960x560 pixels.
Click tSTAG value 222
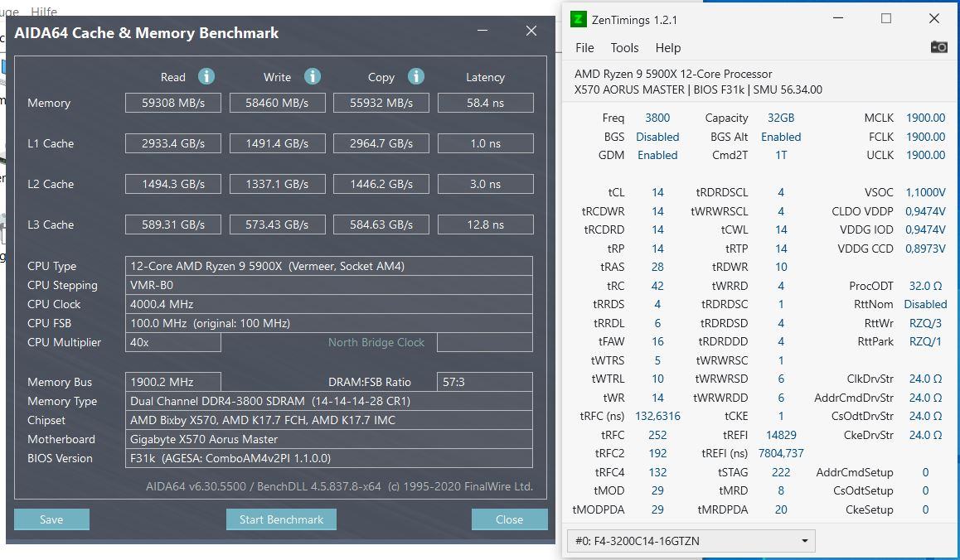[x=781, y=472]
